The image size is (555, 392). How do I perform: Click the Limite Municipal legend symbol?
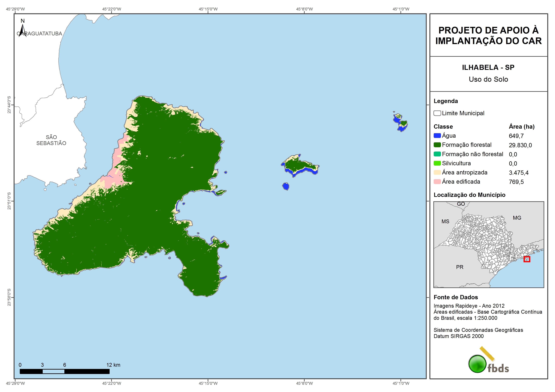tap(437, 113)
